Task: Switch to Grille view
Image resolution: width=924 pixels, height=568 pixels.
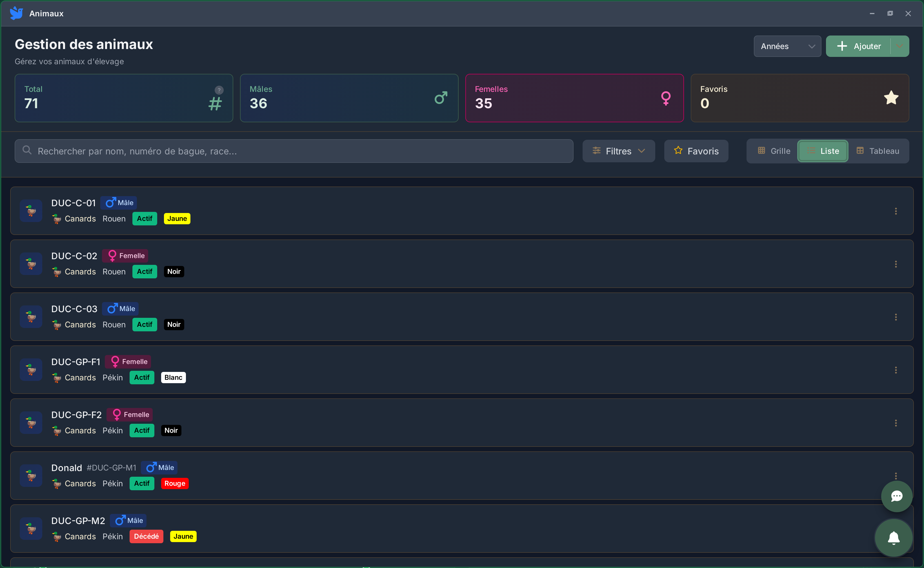Action: point(774,151)
